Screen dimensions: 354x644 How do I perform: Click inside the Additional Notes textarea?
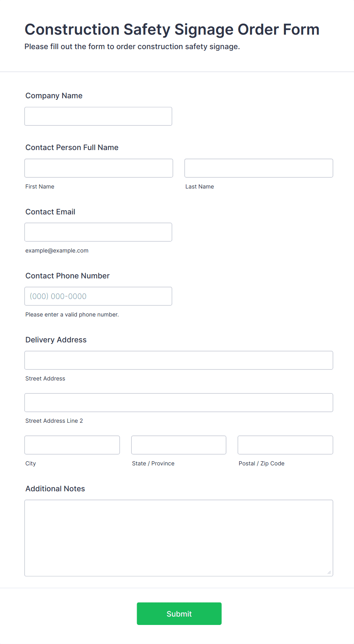pos(179,538)
